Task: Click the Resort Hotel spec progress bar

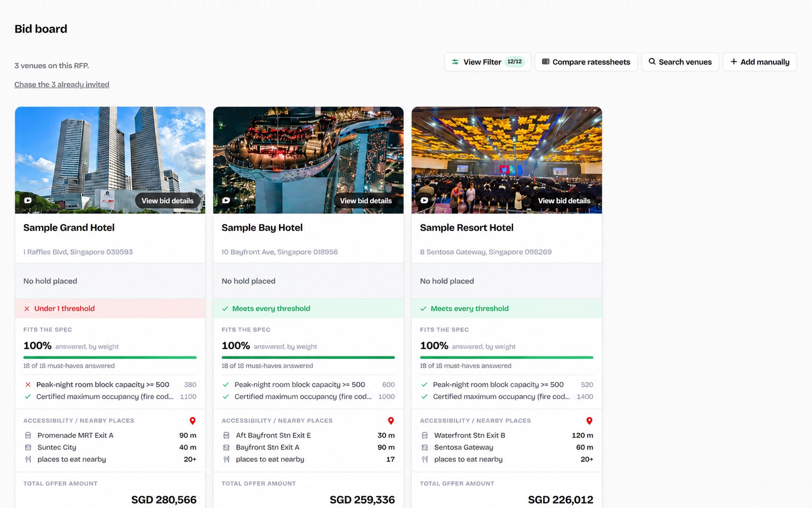Action: pyautogui.click(x=507, y=357)
